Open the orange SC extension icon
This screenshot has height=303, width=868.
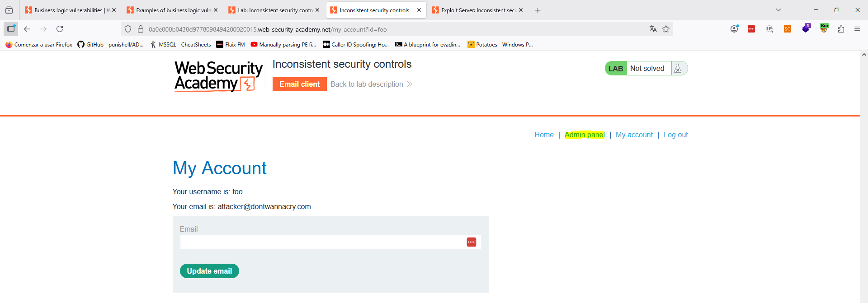point(788,29)
